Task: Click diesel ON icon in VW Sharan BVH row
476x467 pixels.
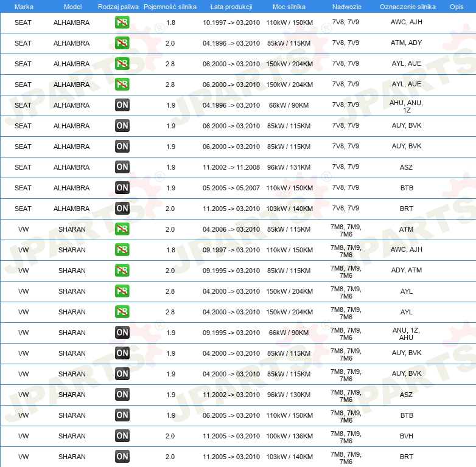Action: point(122,436)
